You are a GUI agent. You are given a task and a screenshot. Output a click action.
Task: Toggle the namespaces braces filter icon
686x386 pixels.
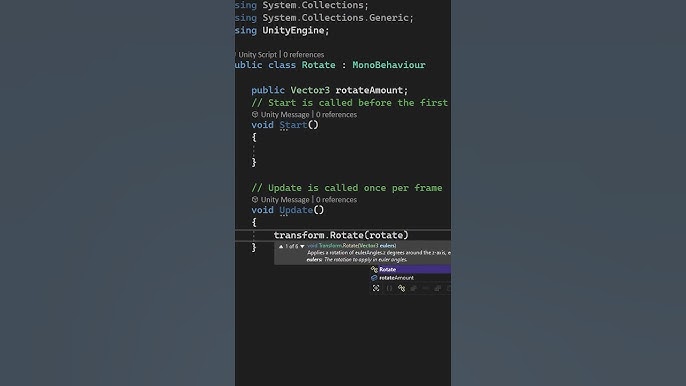click(389, 288)
